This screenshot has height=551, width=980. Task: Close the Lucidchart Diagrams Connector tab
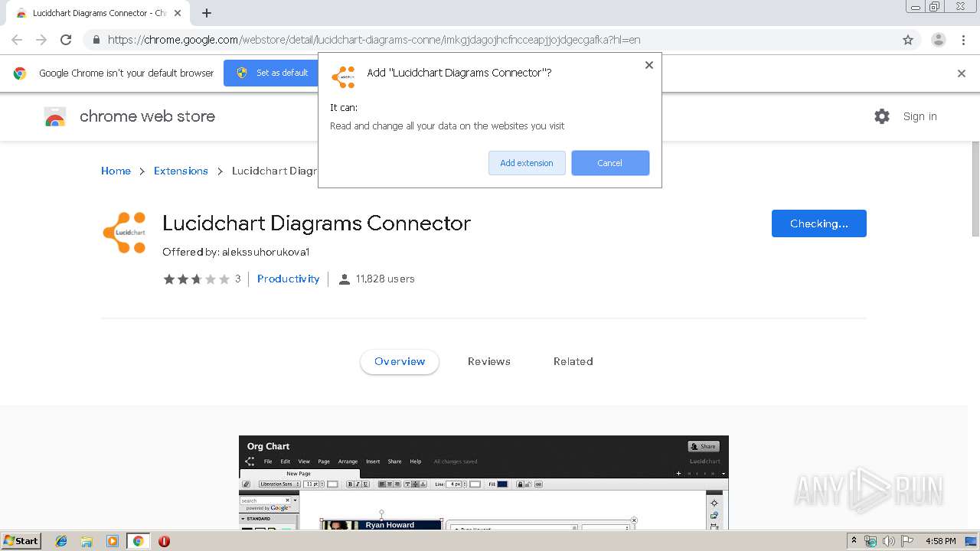pos(178,13)
